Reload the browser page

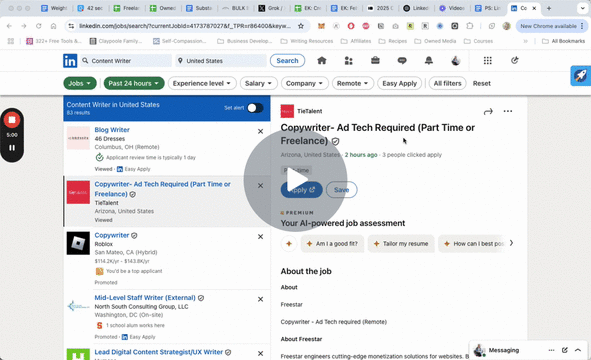[x=38, y=26]
